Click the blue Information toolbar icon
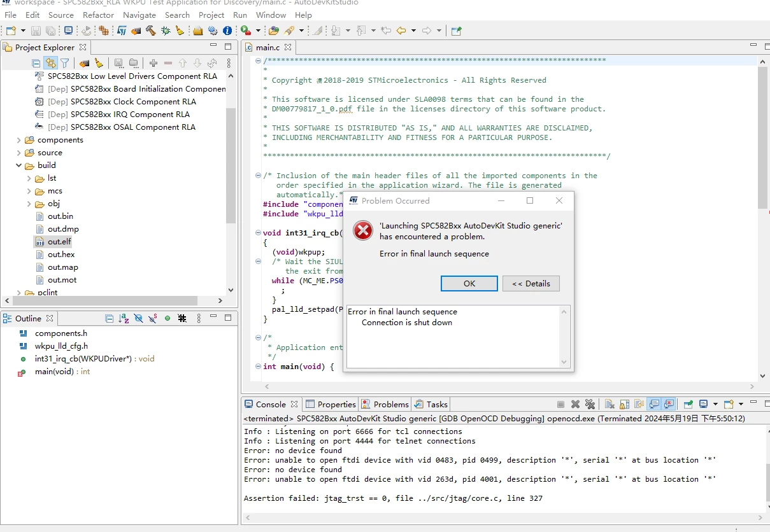 [x=227, y=31]
